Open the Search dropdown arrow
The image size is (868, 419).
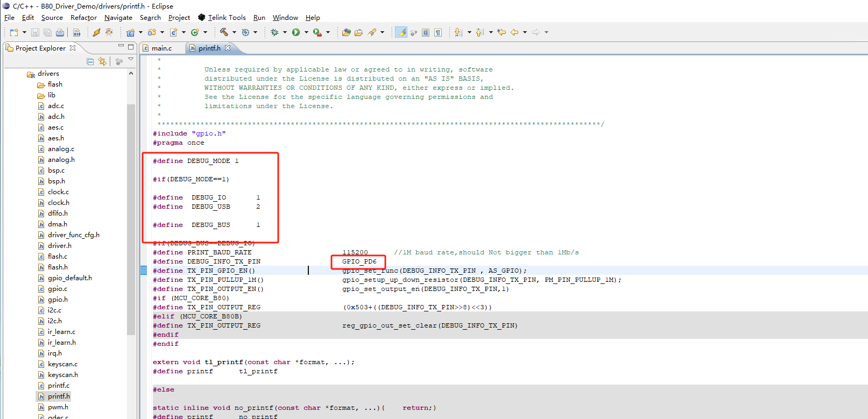coord(383,32)
